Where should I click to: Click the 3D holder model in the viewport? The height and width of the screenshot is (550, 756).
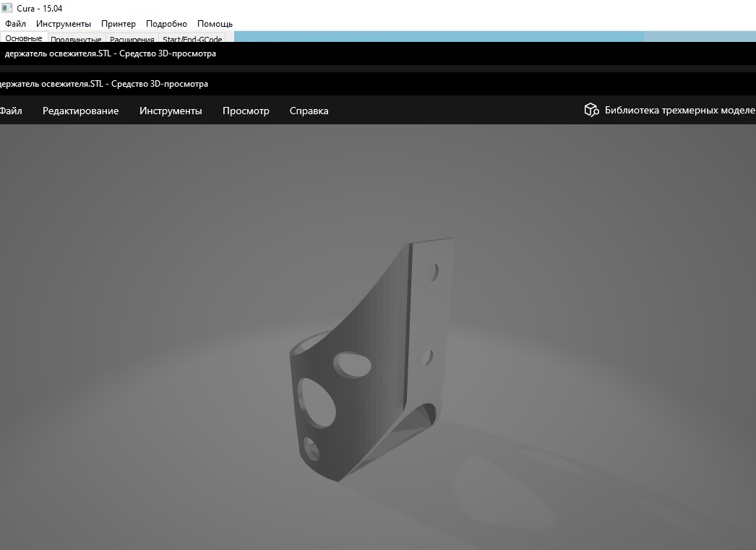click(x=371, y=361)
